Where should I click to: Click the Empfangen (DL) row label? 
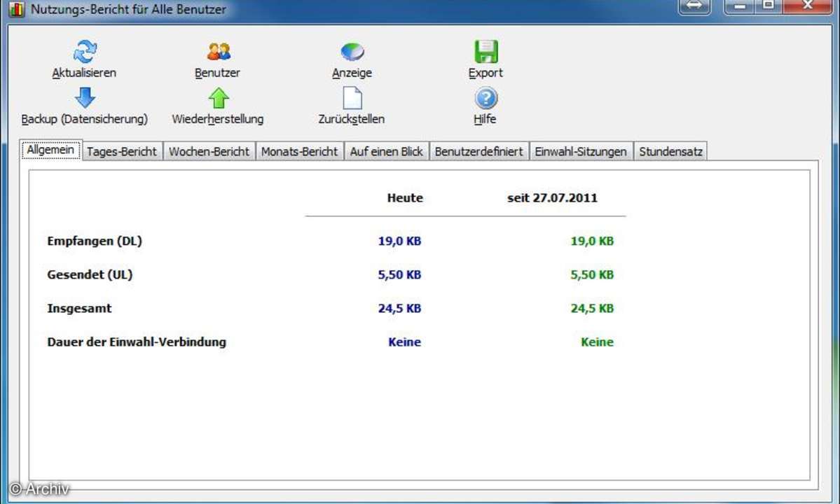pyautogui.click(x=95, y=241)
